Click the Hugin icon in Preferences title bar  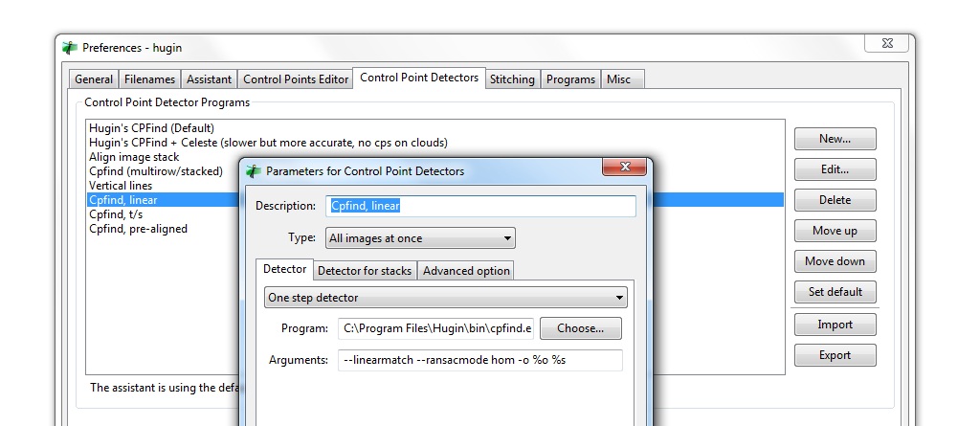(70, 48)
